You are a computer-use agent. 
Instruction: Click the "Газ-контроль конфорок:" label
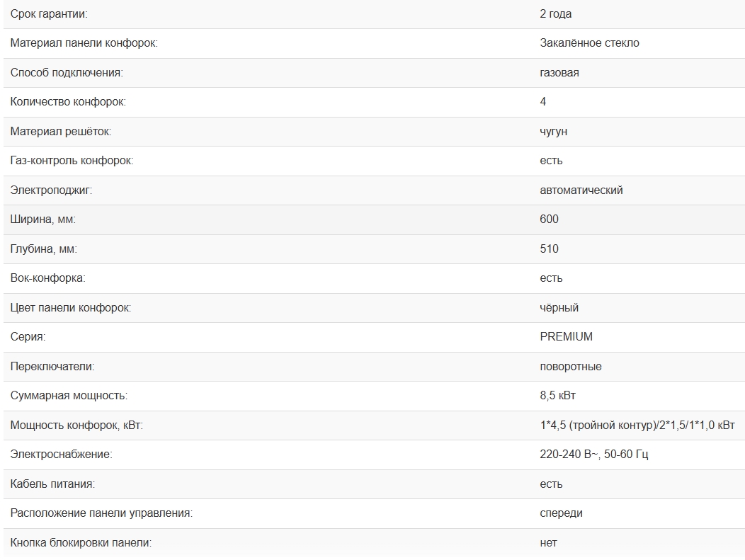[72, 161]
